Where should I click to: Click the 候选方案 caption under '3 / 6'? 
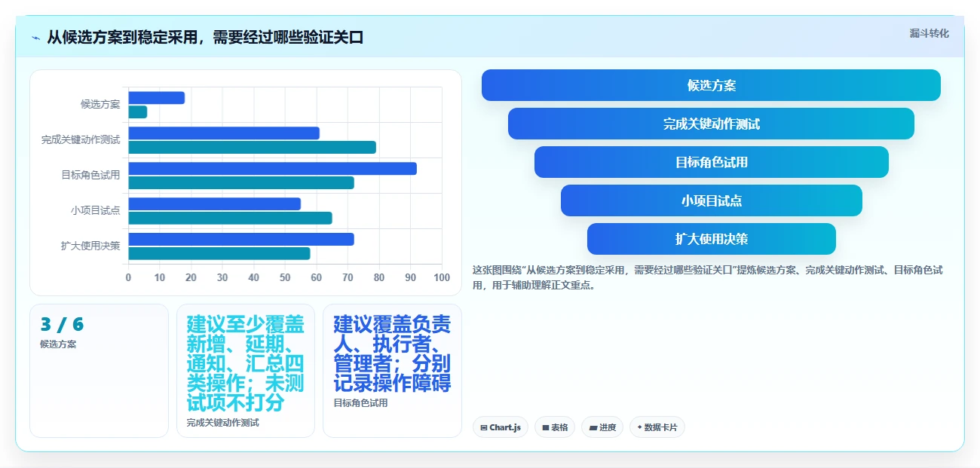pos(58,344)
